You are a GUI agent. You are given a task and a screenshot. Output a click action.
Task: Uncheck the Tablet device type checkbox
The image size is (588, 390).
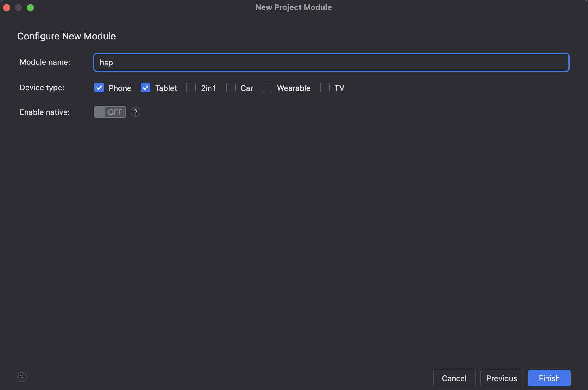point(146,88)
